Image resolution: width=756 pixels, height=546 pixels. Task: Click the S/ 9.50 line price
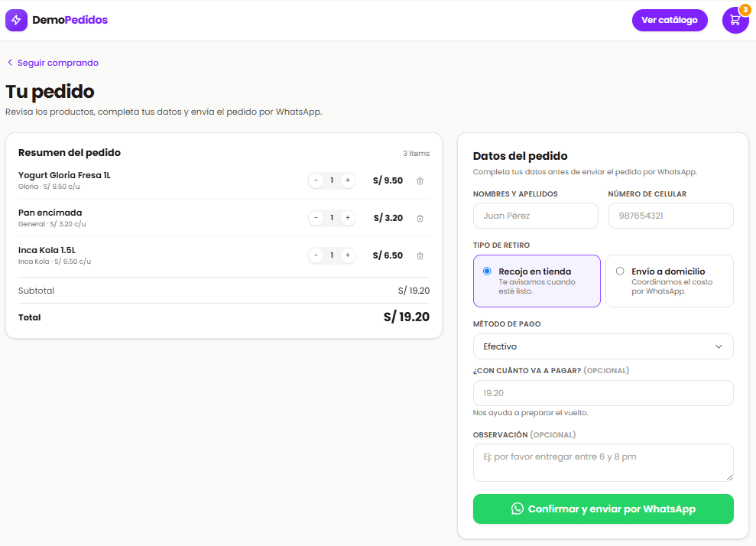pyautogui.click(x=388, y=180)
